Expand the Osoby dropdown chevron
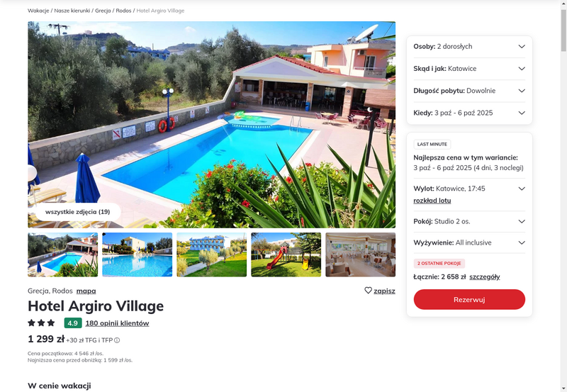This screenshot has width=567, height=392. coord(522,46)
